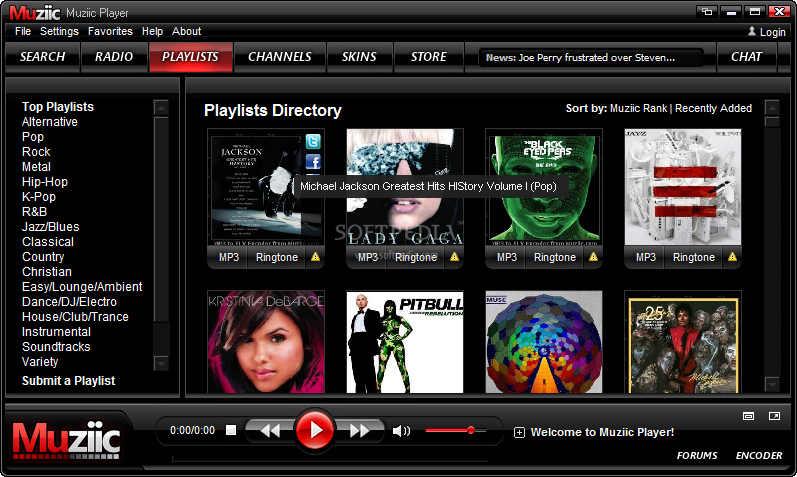This screenshot has height=477, width=797.
Task: Adjust the red volume slider
Action: click(x=455, y=431)
